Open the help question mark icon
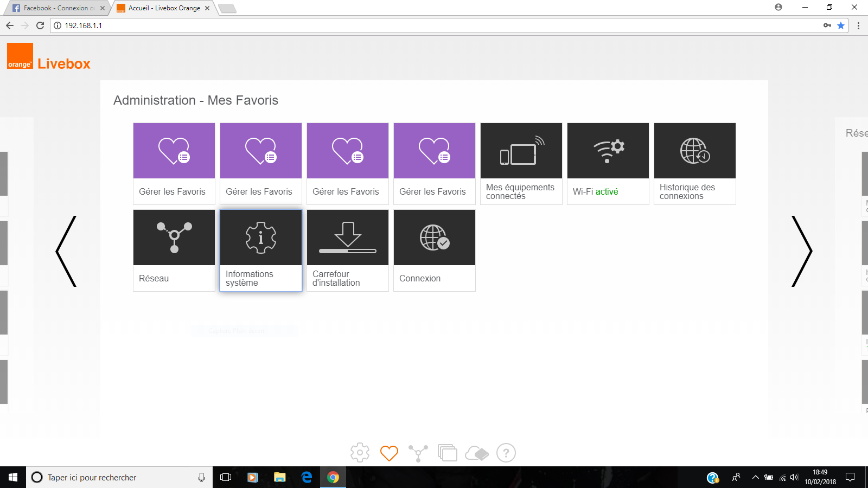The height and width of the screenshot is (488, 868). pyautogui.click(x=506, y=453)
